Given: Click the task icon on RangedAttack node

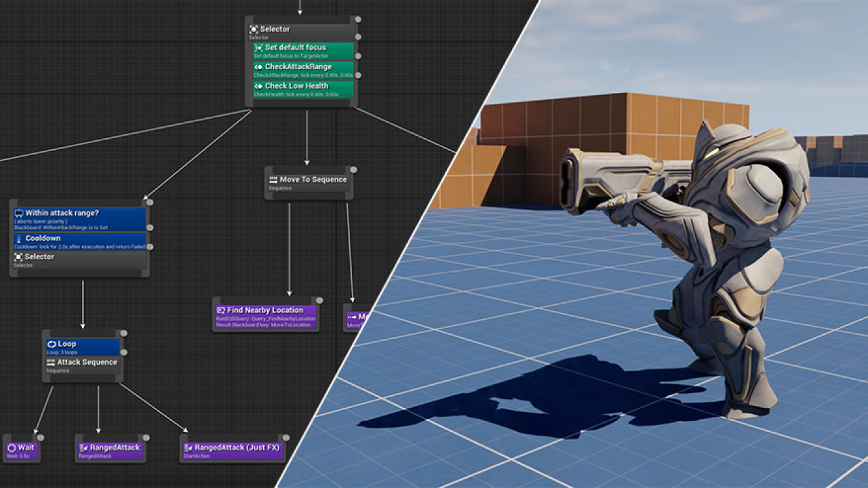Looking at the screenshot, I should (x=83, y=447).
